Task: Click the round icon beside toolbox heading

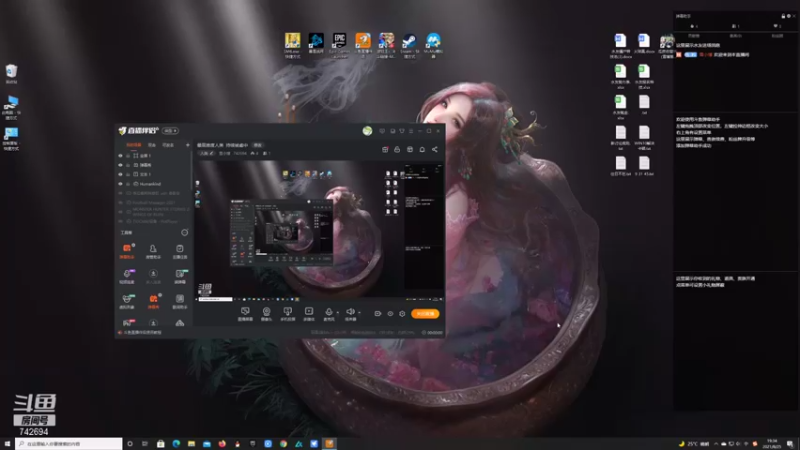Action: tap(185, 233)
